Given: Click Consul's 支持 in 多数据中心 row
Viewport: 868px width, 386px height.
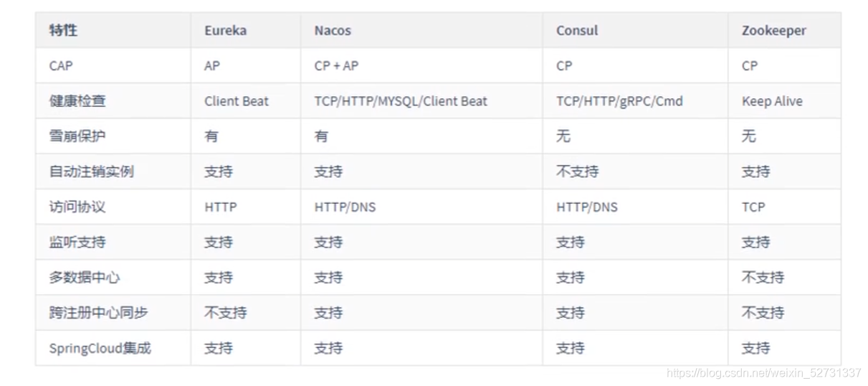Looking at the screenshot, I should pyautogui.click(x=571, y=277).
